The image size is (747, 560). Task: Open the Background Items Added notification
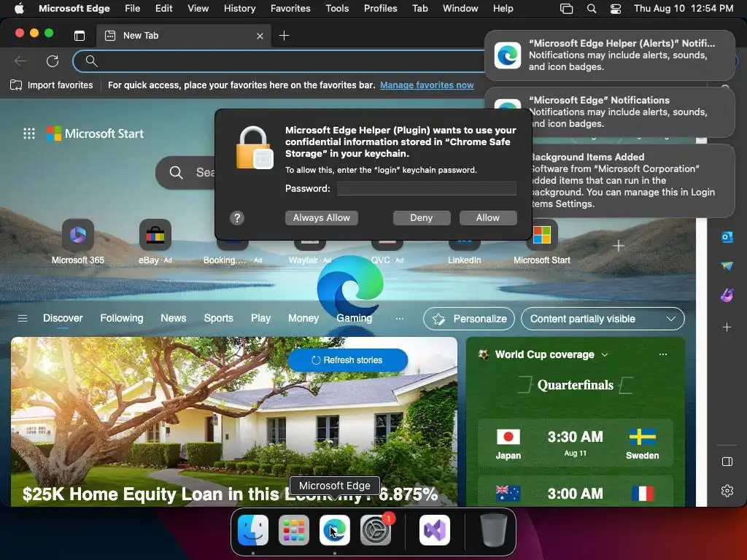(x=633, y=181)
